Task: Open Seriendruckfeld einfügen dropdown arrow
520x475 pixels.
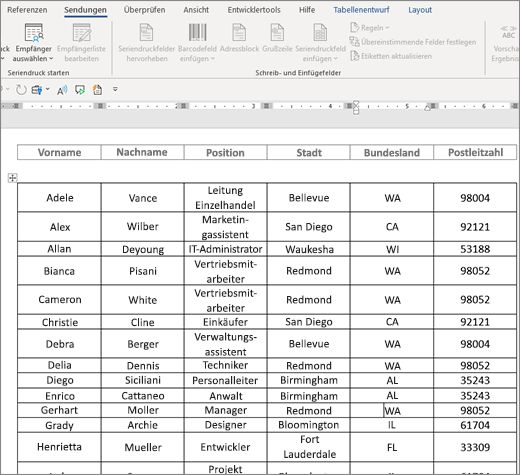Action: coord(335,59)
